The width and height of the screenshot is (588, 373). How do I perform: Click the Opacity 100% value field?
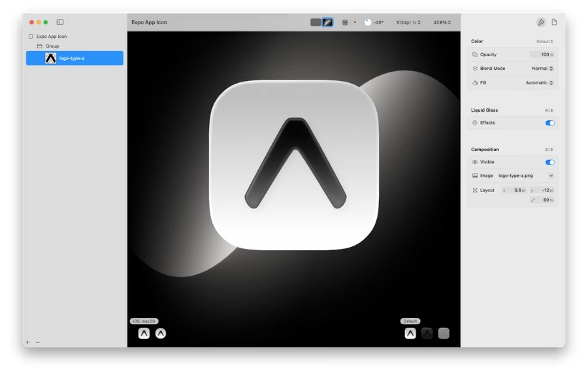542,54
